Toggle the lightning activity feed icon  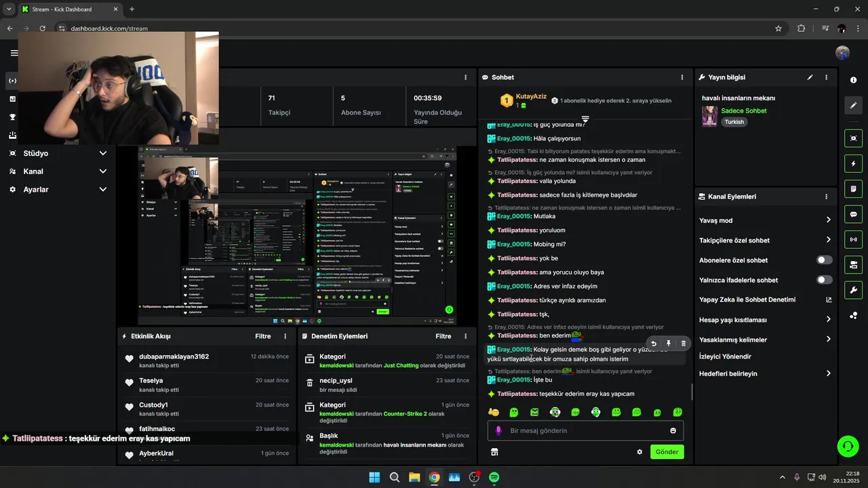tap(853, 163)
